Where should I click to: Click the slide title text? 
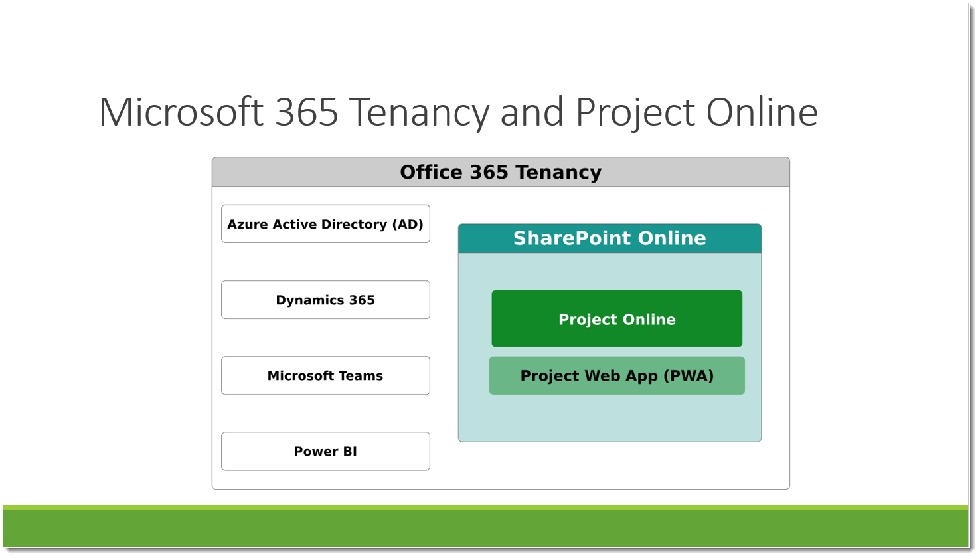(458, 112)
